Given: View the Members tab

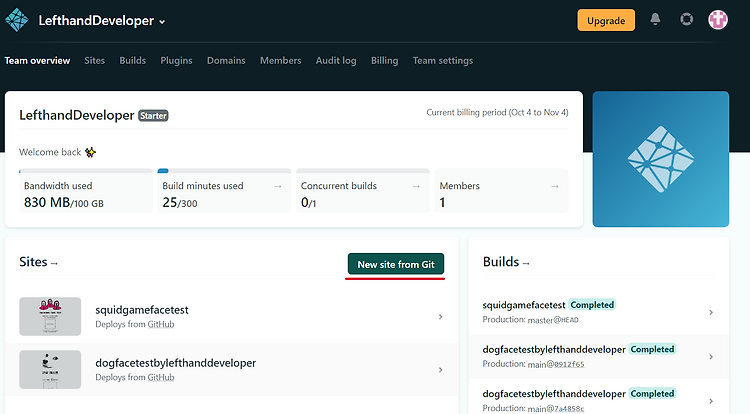Looking at the screenshot, I should [280, 61].
